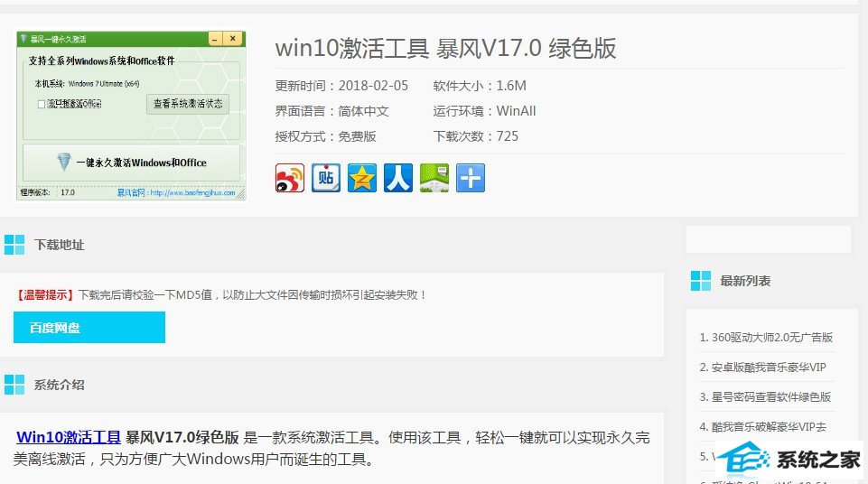The height and width of the screenshot is (484, 868).
Task: Open 安卓版酷我音乐豪华VIP entry
Action: click(762, 368)
